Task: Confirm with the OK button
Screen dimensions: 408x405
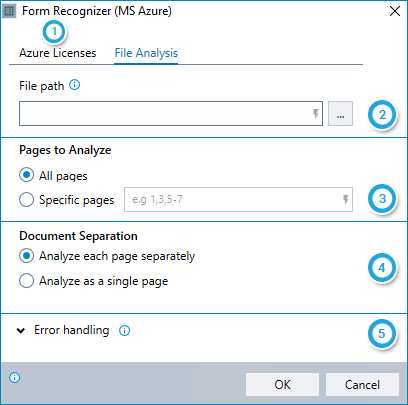Action: click(x=282, y=385)
